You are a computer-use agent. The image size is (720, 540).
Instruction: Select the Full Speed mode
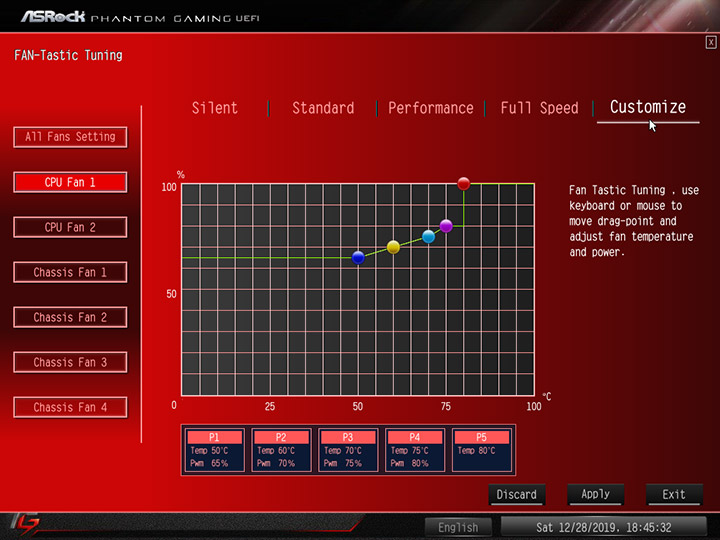540,108
